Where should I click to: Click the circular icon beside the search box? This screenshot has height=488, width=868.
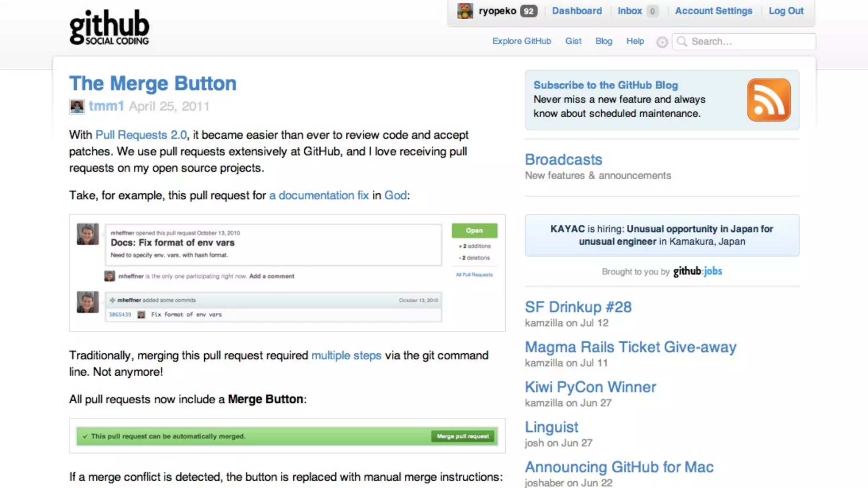tap(662, 42)
